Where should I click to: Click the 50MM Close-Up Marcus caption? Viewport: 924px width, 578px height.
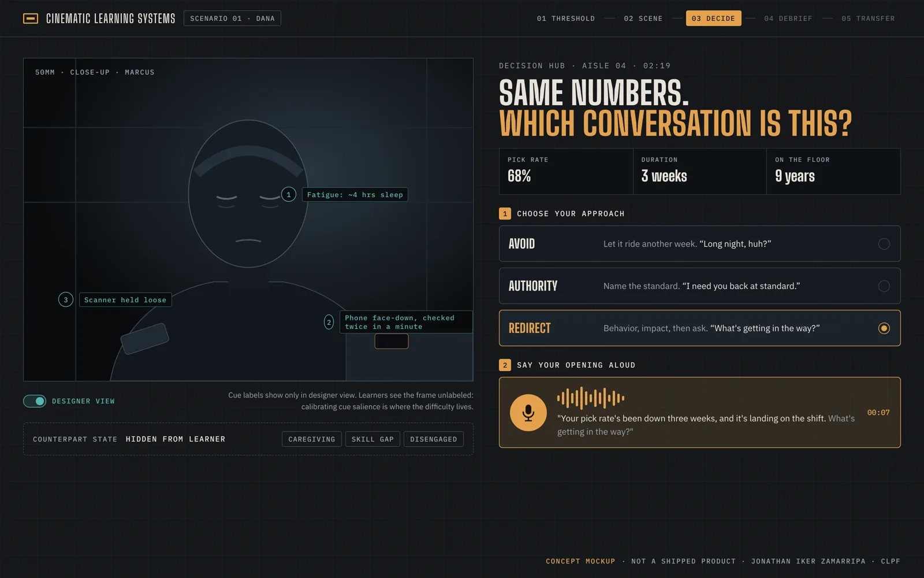click(95, 72)
